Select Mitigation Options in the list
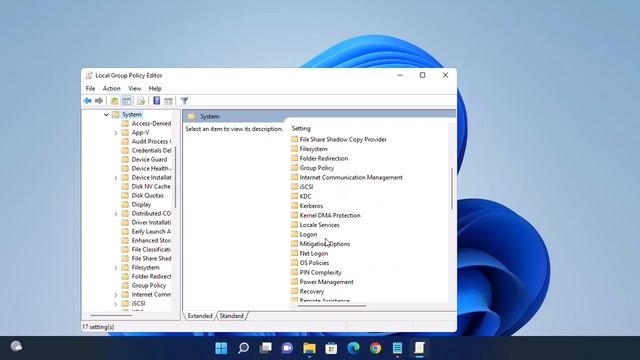This screenshot has height=360, width=640. pyautogui.click(x=324, y=244)
